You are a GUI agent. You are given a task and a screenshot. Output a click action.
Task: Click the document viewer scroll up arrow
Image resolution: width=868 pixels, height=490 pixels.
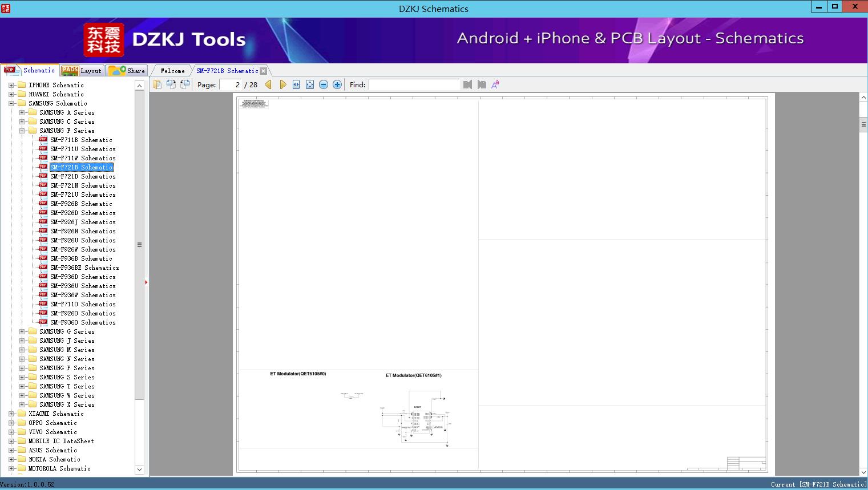[863, 98]
